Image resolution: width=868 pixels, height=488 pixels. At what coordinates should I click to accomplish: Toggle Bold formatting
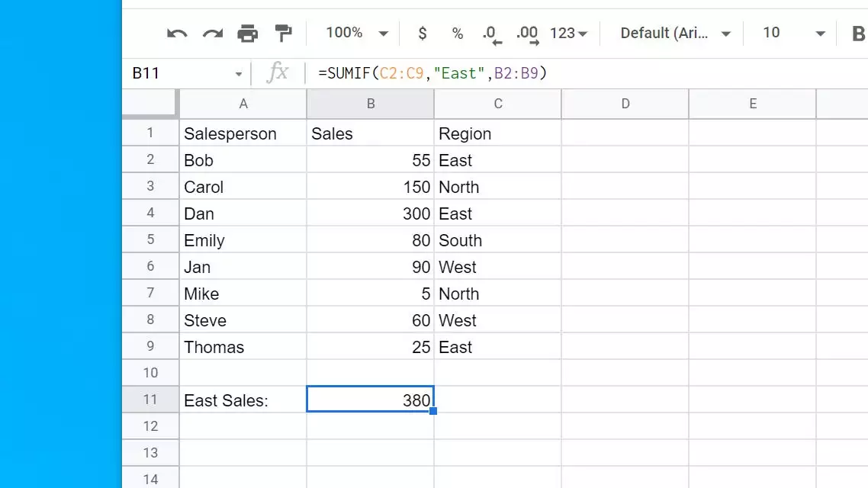pos(858,34)
